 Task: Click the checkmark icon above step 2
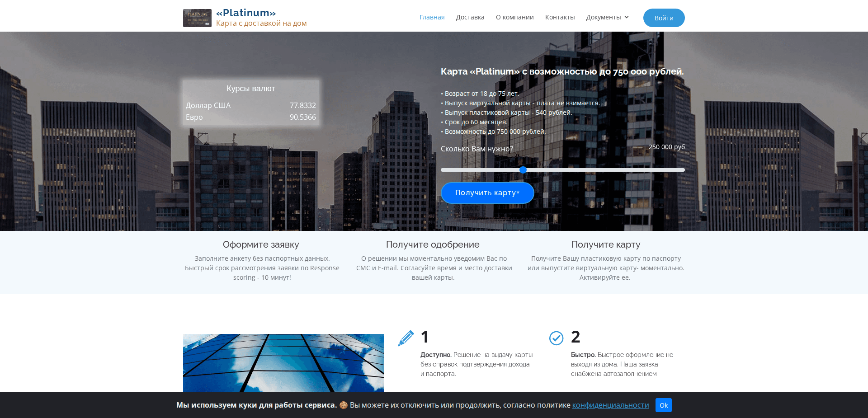(556, 338)
